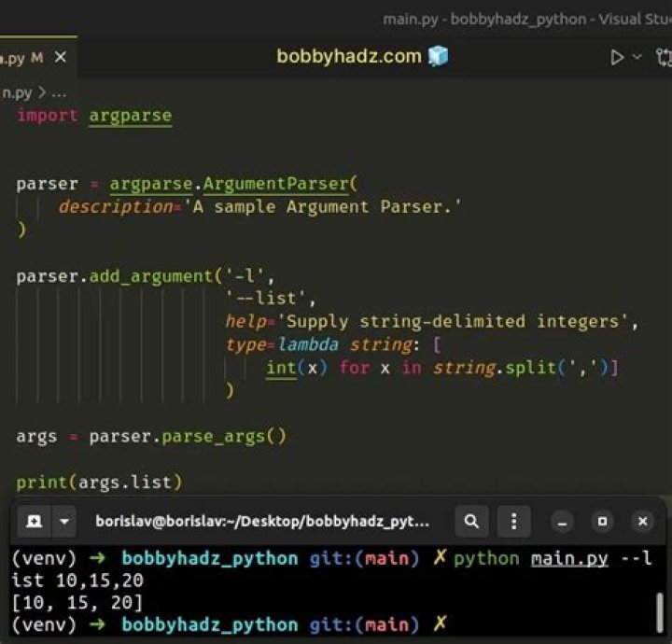Click the '[10, 15, 20]' terminal output
This screenshot has height=644, width=672.
(77, 603)
